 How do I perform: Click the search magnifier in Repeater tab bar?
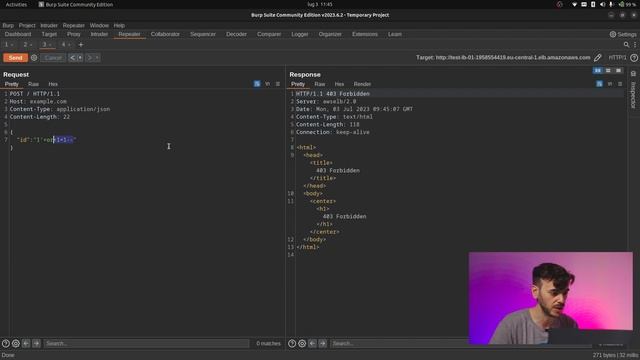click(626, 44)
